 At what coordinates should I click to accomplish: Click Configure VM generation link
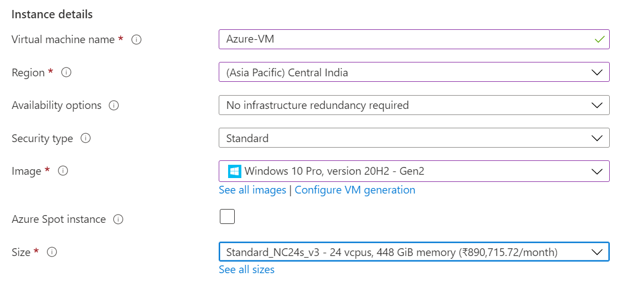[x=355, y=190]
